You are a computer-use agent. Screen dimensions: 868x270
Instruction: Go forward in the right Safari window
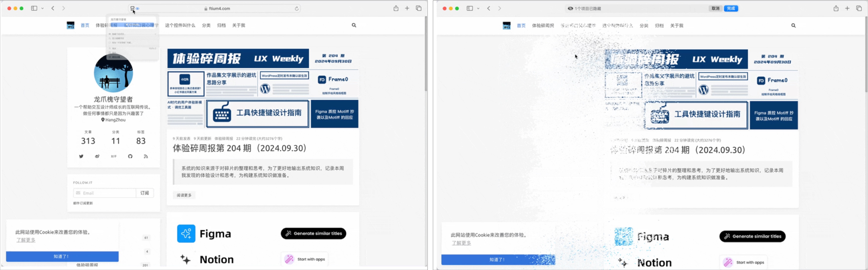pos(499,8)
